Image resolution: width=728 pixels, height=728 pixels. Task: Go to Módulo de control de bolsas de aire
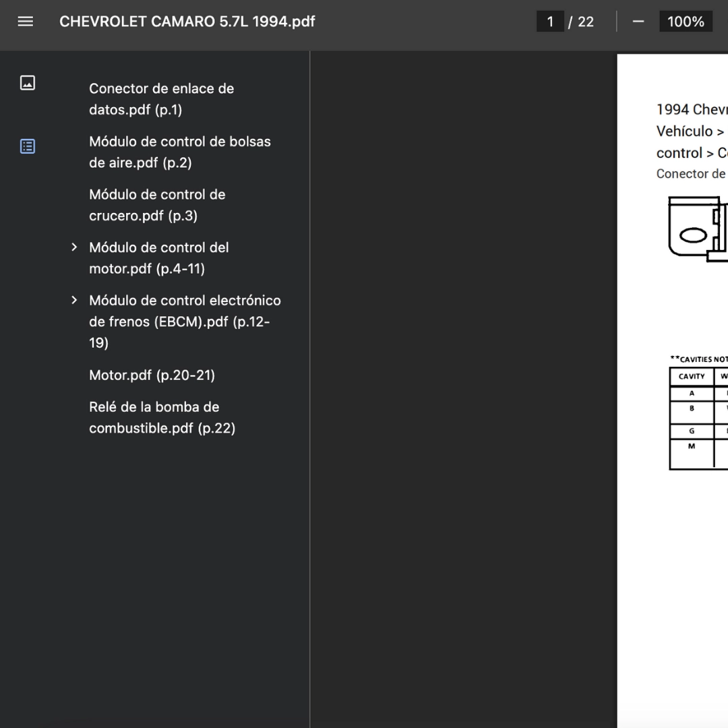[180, 152]
